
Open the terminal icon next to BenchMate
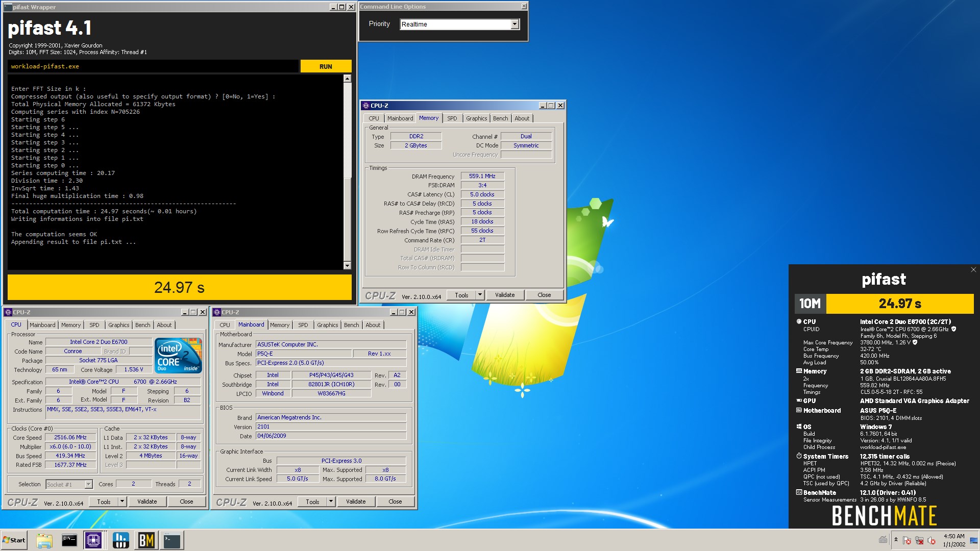tap(172, 540)
